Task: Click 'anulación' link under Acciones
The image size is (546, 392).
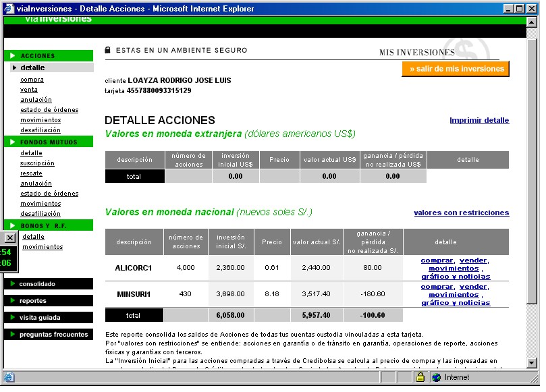Action: click(x=36, y=100)
